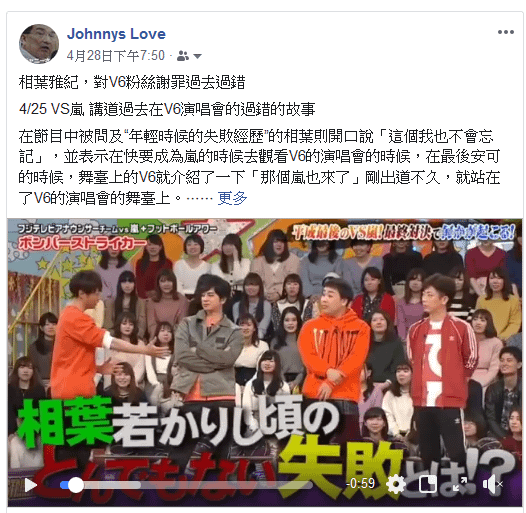Expand video to fullscreen
Image resolution: width=526 pixels, height=513 pixels.
click(x=460, y=484)
